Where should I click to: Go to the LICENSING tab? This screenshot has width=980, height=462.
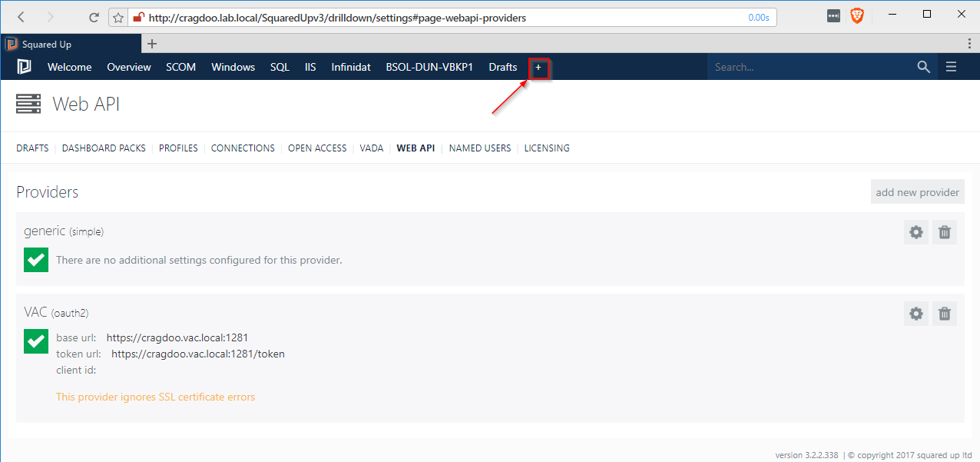pyautogui.click(x=547, y=148)
